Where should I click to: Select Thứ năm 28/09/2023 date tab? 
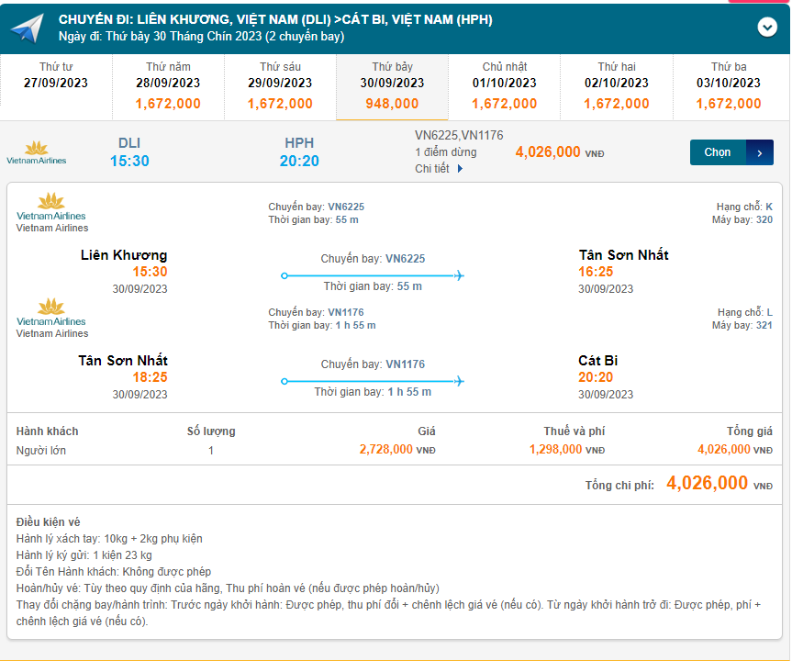click(x=168, y=87)
